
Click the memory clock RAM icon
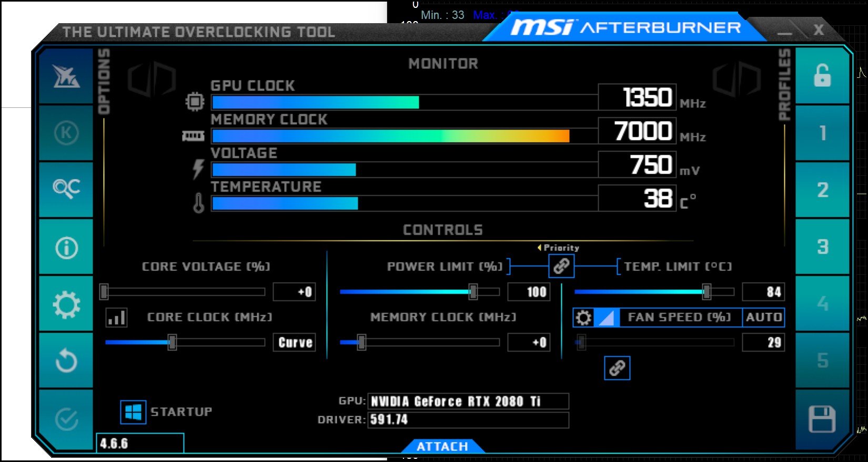[193, 136]
